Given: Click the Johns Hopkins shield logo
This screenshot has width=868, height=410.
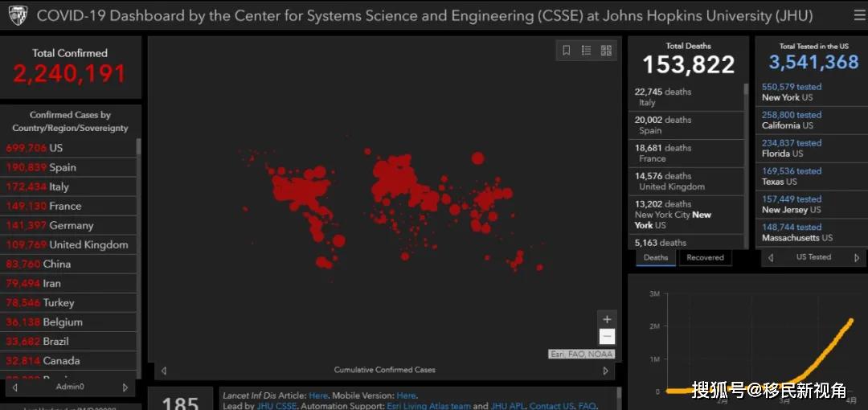Looking at the screenshot, I should (x=18, y=16).
